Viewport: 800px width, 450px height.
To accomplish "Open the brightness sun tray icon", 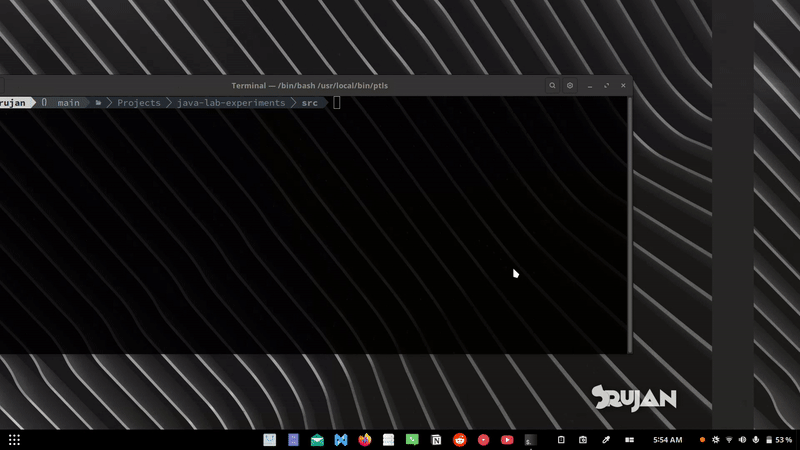I will tap(715, 440).
